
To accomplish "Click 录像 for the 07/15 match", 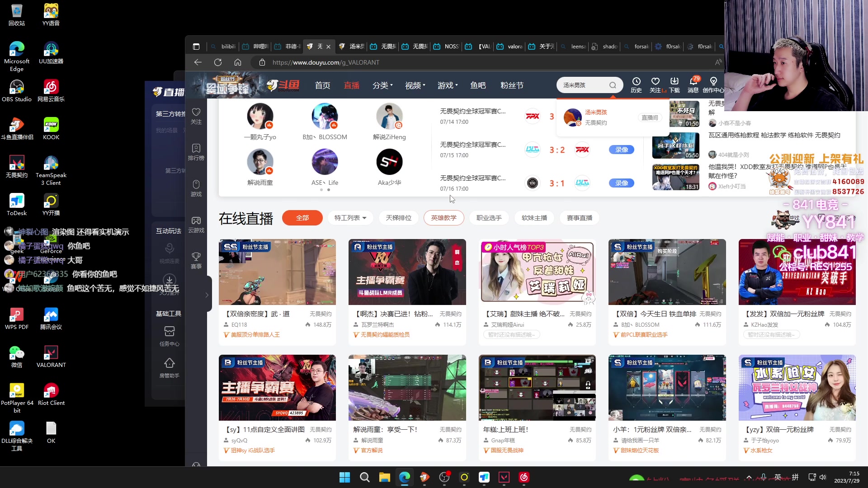I will click(x=621, y=150).
